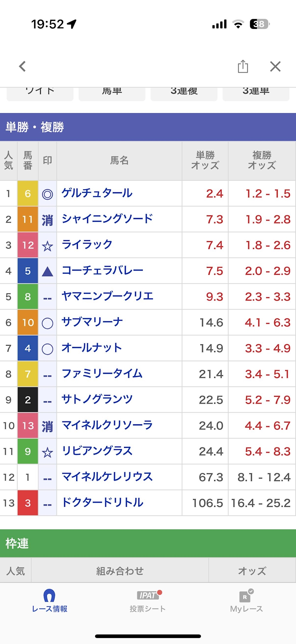Tap the 消 mark for シャイニングソード

click(48, 220)
